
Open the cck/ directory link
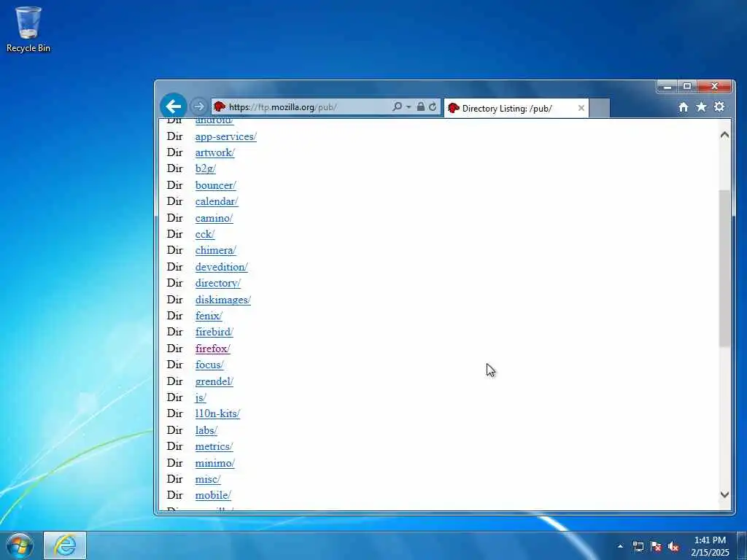coord(205,234)
